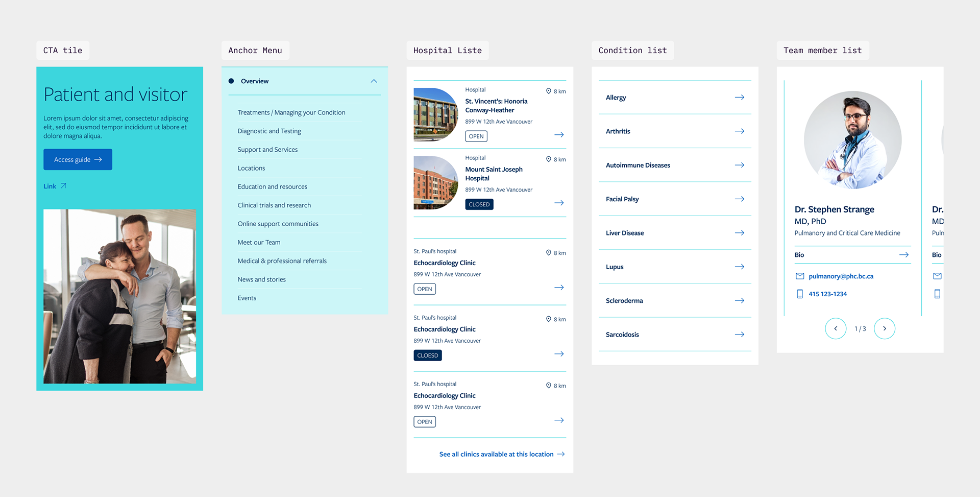Viewport: 980px width, 497px height.
Task: Click CLOSED badge on Mount Saint Joseph
Action: coord(479,204)
